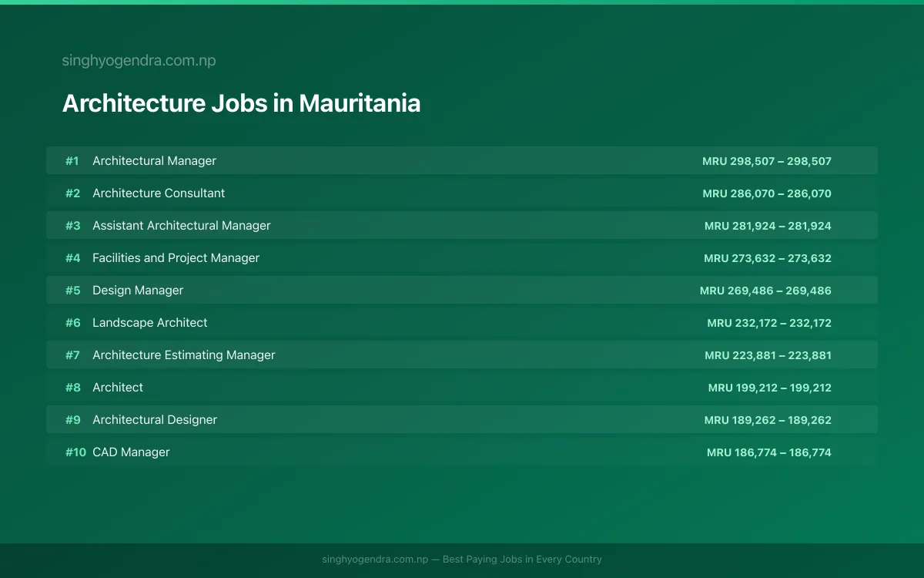Click the 'Design Manager' job title

pyautogui.click(x=138, y=291)
